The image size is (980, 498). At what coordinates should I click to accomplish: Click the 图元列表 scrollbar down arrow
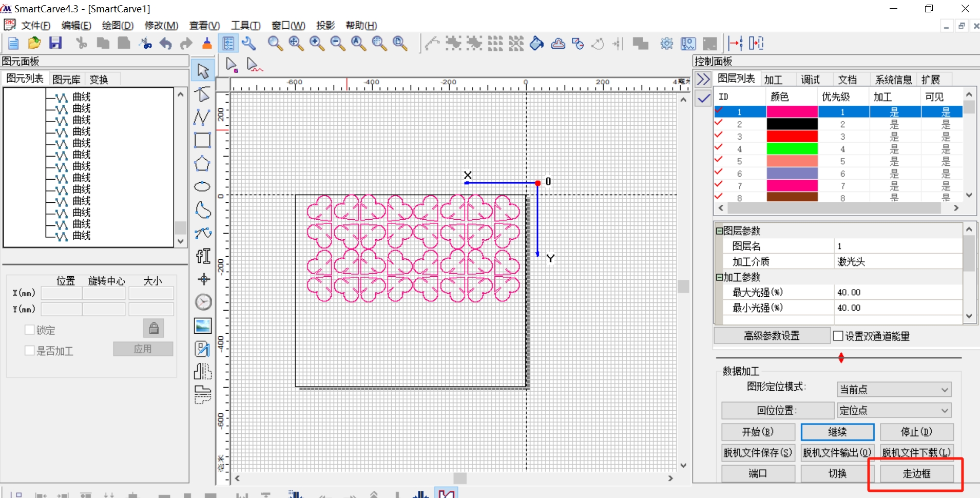(180, 241)
